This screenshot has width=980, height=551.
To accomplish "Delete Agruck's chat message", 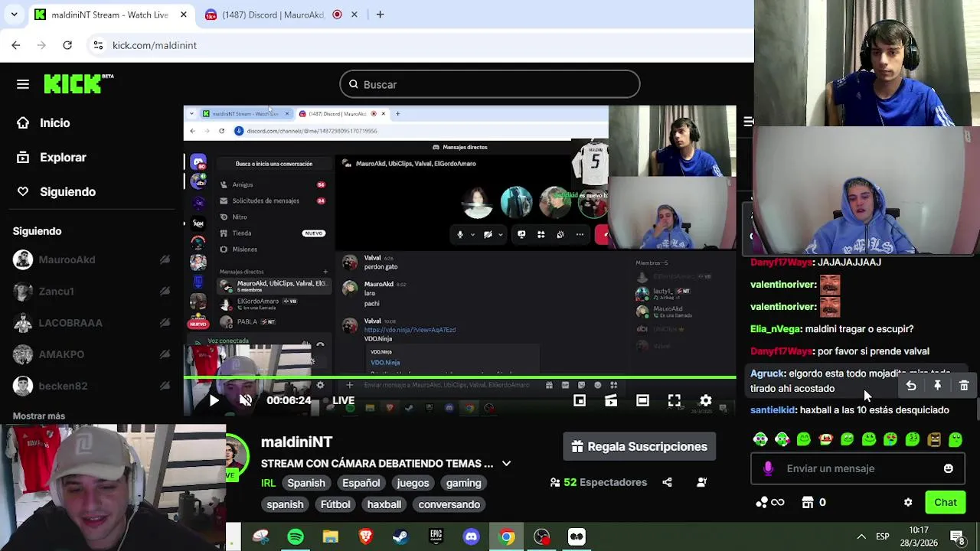I will tap(964, 386).
